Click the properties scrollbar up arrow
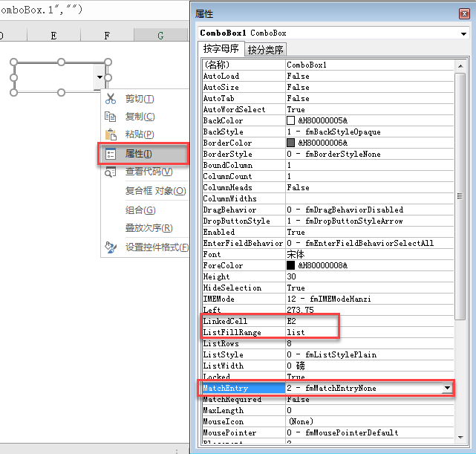This screenshot has height=454, width=476. pyautogui.click(x=460, y=66)
